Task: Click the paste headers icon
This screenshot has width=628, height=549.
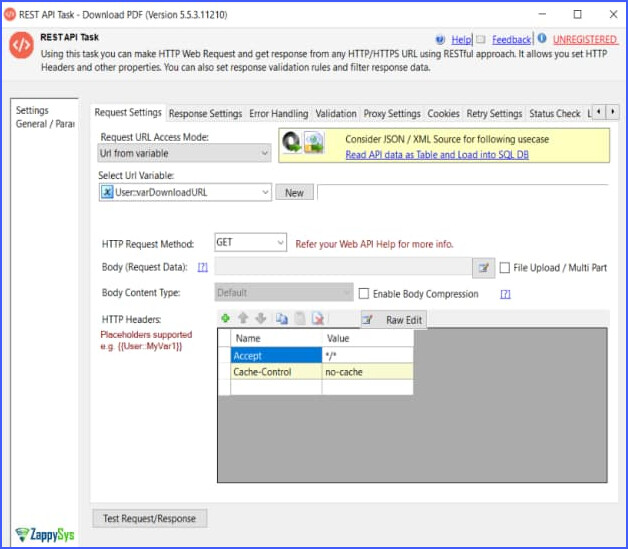Action: pos(300,319)
